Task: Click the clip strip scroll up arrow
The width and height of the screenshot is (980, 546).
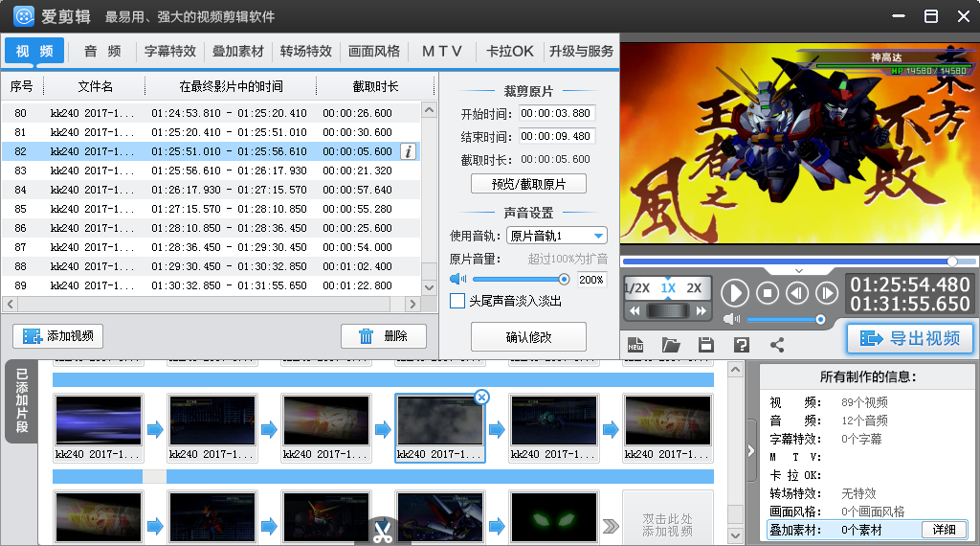Action: (736, 370)
